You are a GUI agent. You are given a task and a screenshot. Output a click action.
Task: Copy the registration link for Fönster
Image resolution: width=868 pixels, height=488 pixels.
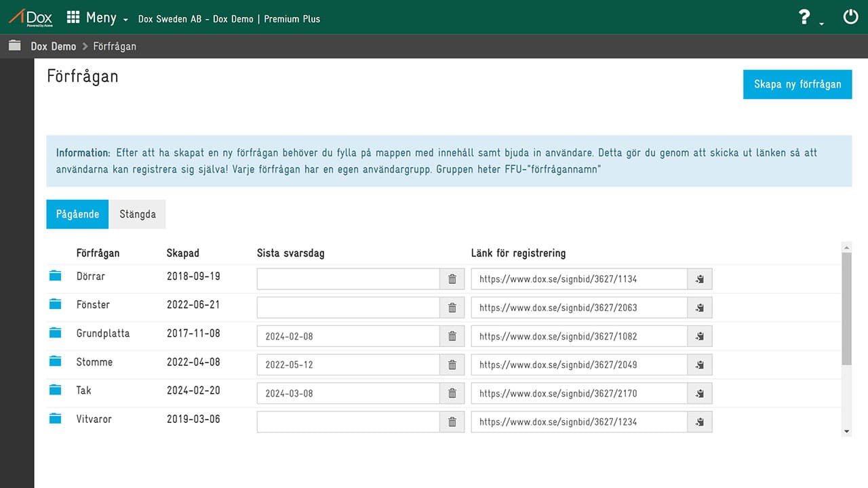click(x=700, y=308)
